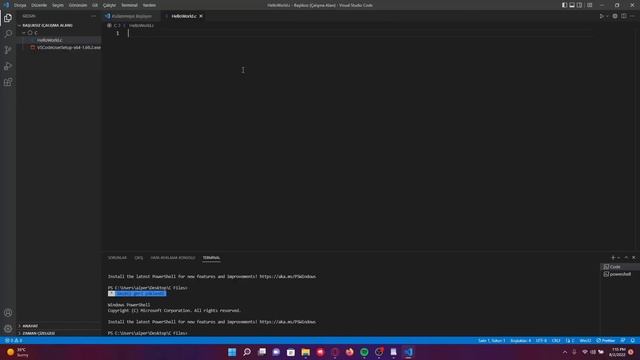Open the Explorer panel ellipsis menu

[x=93, y=16]
